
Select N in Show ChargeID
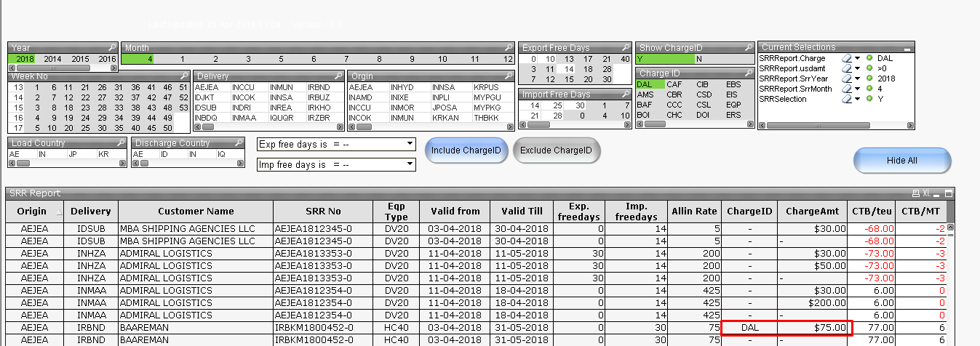click(724, 59)
